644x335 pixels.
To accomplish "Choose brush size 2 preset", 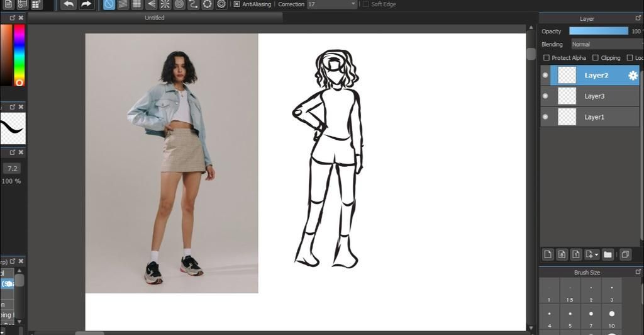I will [x=591, y=292].
